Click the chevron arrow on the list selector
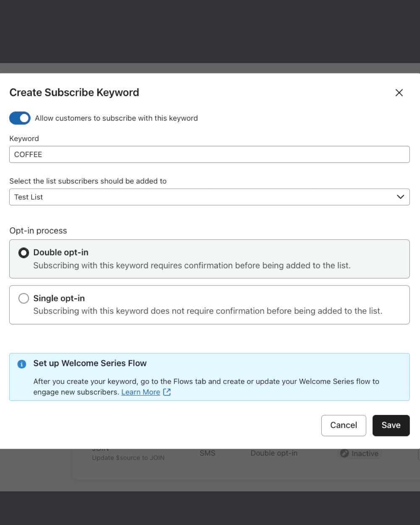 pos(400,197)
